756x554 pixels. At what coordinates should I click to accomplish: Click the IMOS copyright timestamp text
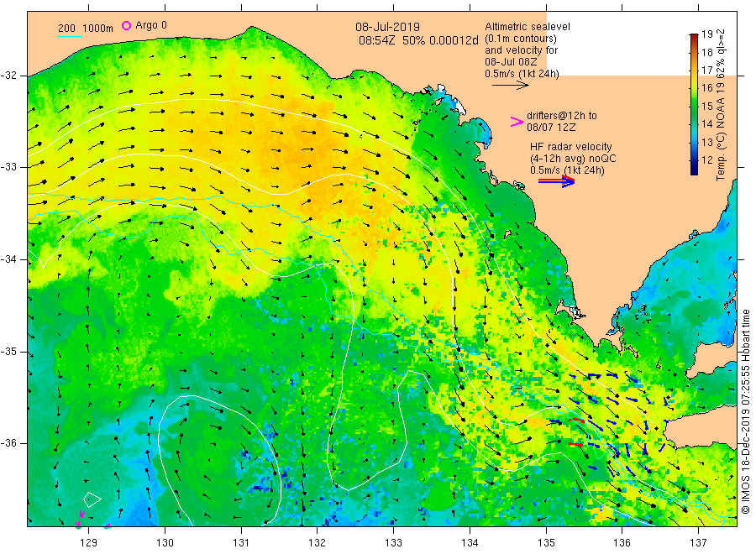pos(746,412)
